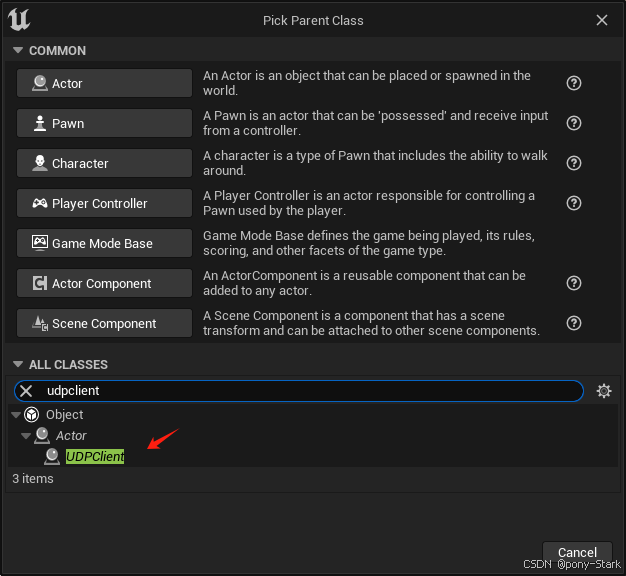Screen dimensions: 626x576
Task: Open the help icon for Actor Component description
Action: click(574, 283)
